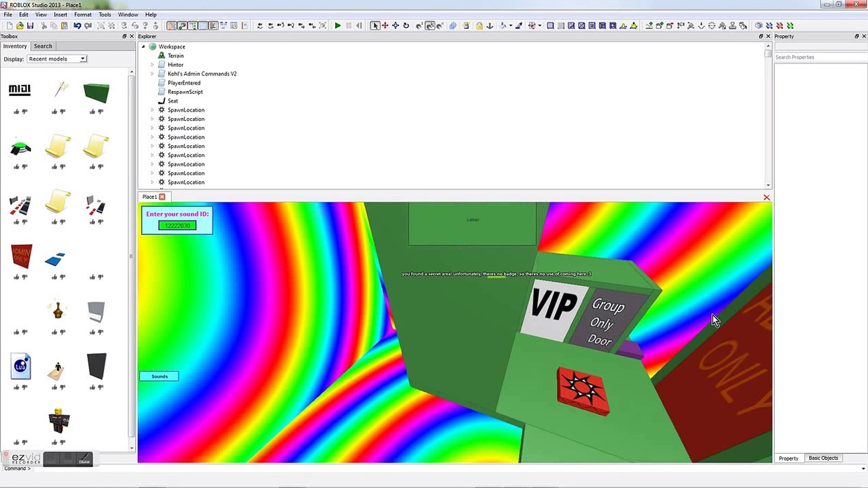Click the Lua script model thumbnail
The height and width of the screenshot is (488, 868).
tap(21, 366)
